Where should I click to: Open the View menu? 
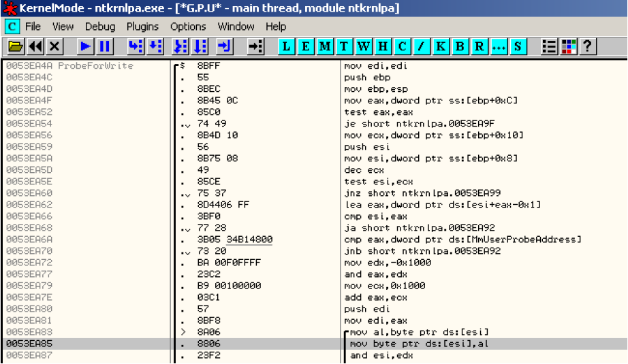click(x=63, y=27)
